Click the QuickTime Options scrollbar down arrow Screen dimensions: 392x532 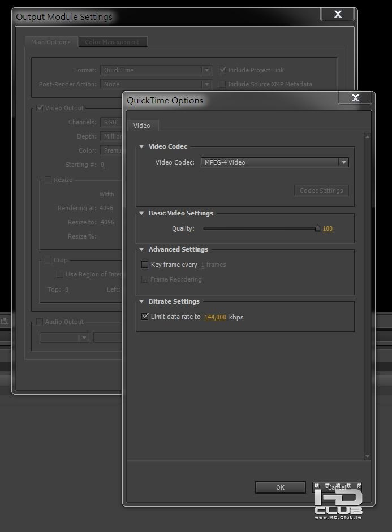[367, 456]
